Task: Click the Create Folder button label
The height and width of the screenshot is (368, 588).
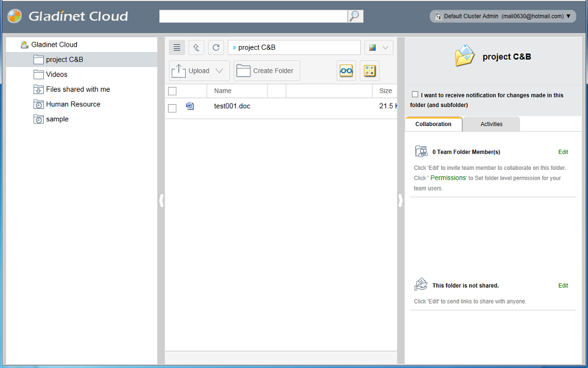Action: click(273, 71)
